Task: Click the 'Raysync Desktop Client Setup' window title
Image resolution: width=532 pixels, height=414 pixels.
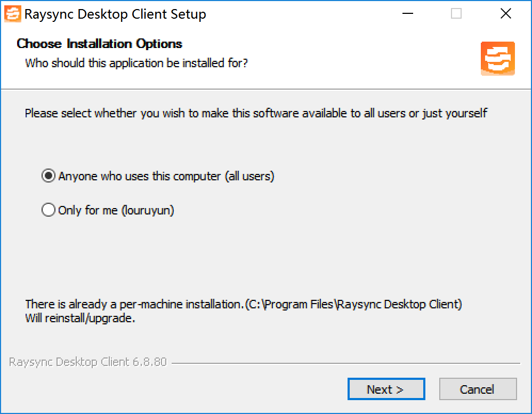Action: [x=115, y=14]
